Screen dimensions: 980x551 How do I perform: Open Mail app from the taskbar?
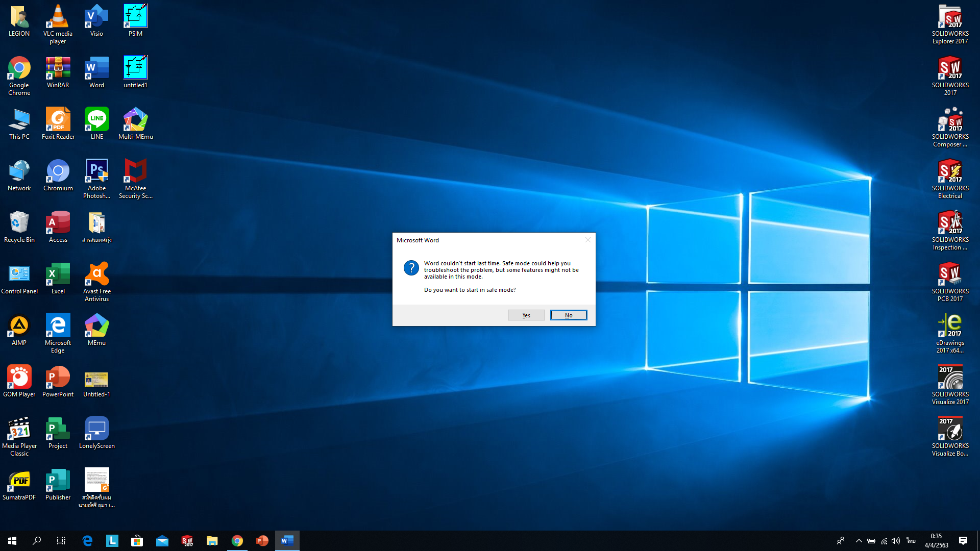pyautogui.click(x=162, y=541)
